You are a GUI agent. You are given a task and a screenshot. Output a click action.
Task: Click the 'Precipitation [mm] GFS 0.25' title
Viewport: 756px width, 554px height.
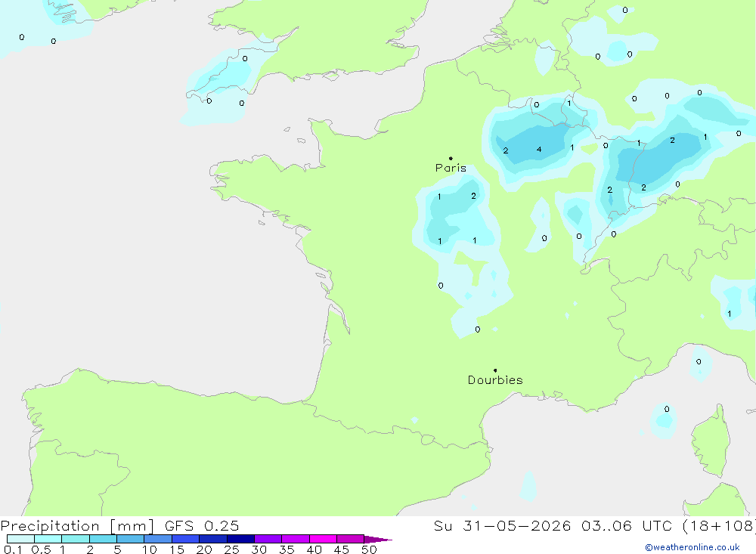coord(119,526)
